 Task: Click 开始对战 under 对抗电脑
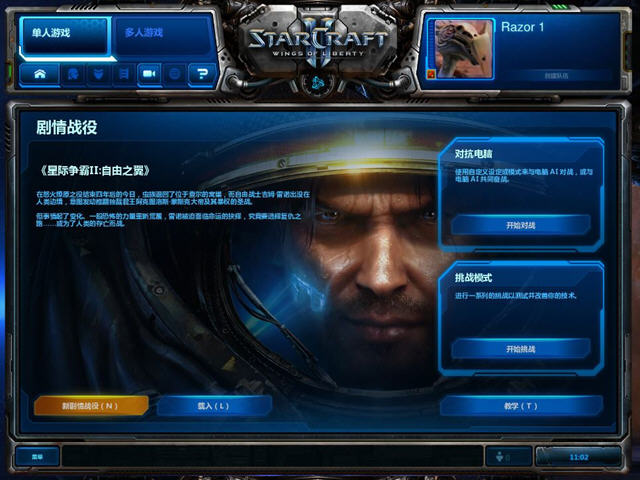pos(521,225)
